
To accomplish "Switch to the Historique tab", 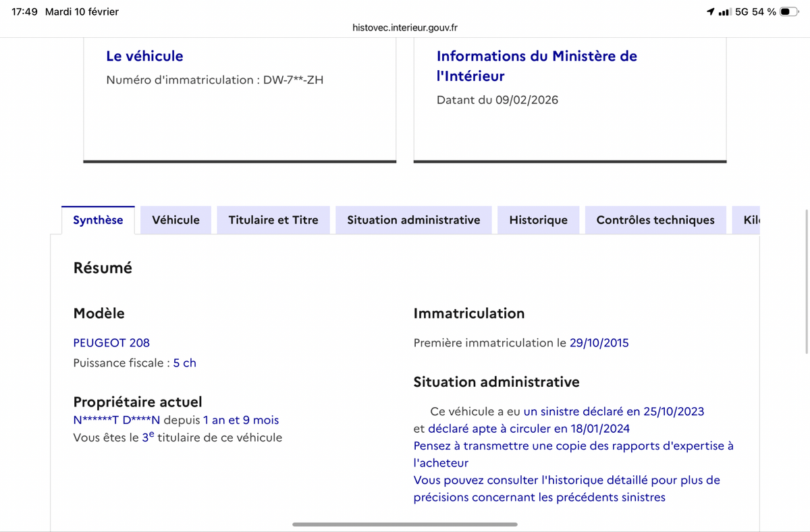I will coord(538,220).
